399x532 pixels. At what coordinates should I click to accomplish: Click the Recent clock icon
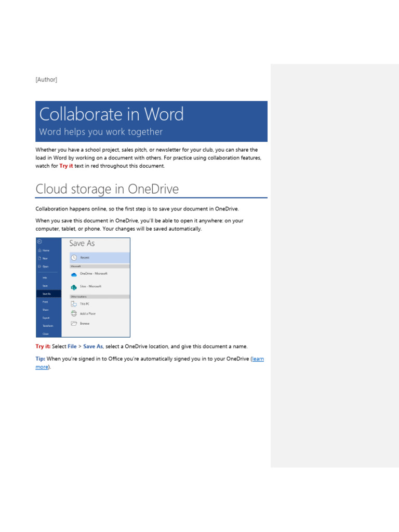coord(74,258)
